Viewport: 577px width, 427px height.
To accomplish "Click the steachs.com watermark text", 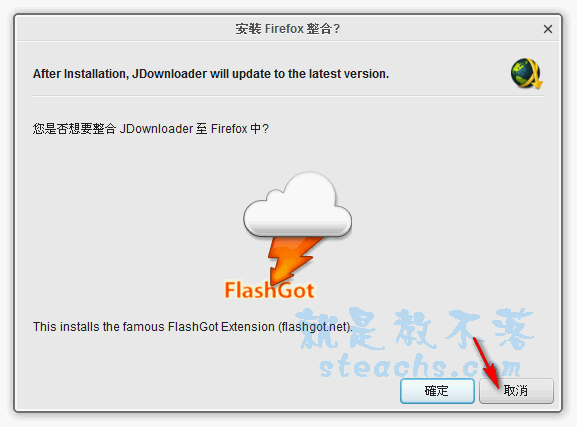I will 420,366.
